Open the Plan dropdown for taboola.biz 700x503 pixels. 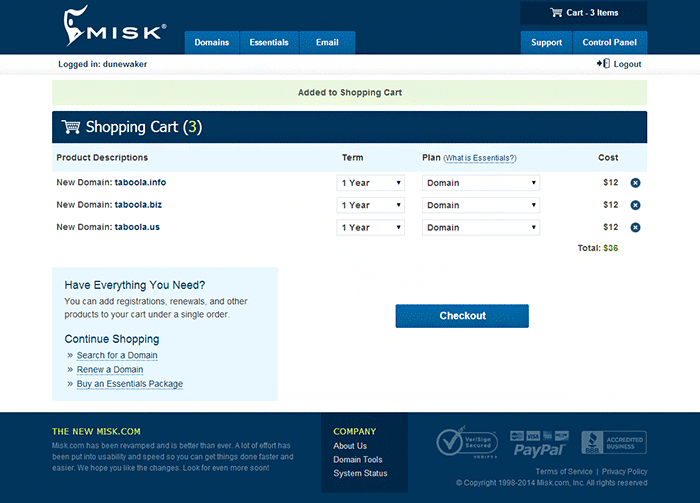481,205
